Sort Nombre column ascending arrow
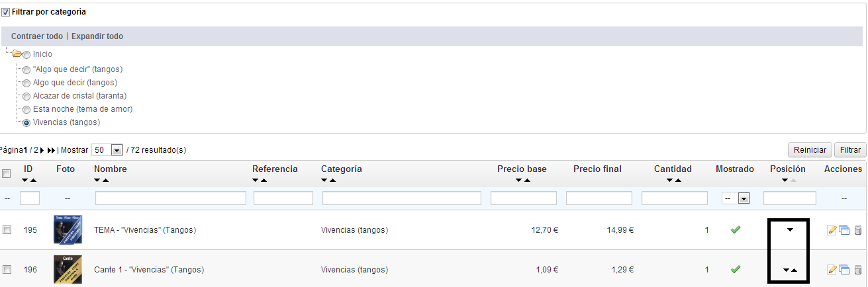 point(105,181)
